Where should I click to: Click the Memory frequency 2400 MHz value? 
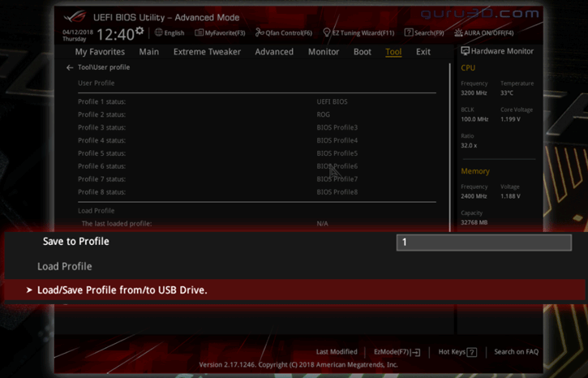click(474, 196)
